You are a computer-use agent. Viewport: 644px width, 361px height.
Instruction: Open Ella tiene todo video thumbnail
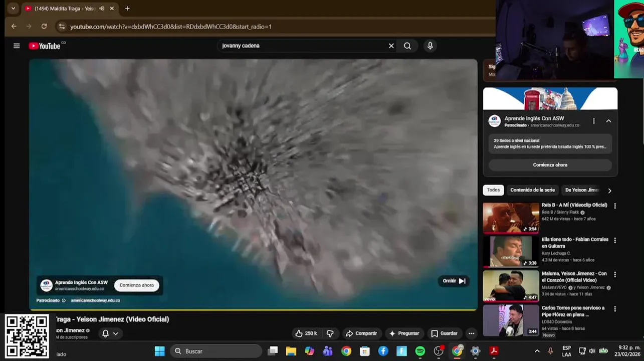pos(511,252)
